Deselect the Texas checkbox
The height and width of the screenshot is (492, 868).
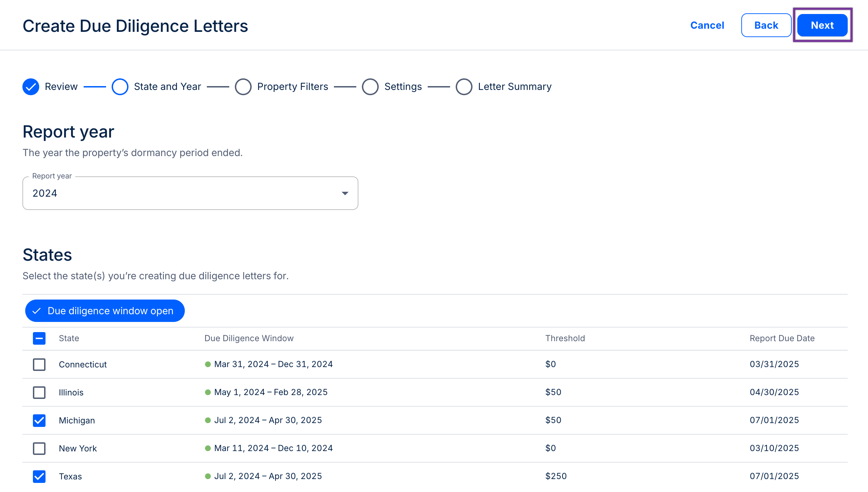click(39, 476)
